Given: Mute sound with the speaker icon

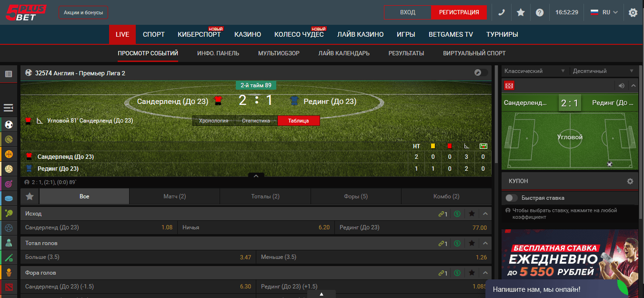Looking at the screenshot, I should pos(621,86).
